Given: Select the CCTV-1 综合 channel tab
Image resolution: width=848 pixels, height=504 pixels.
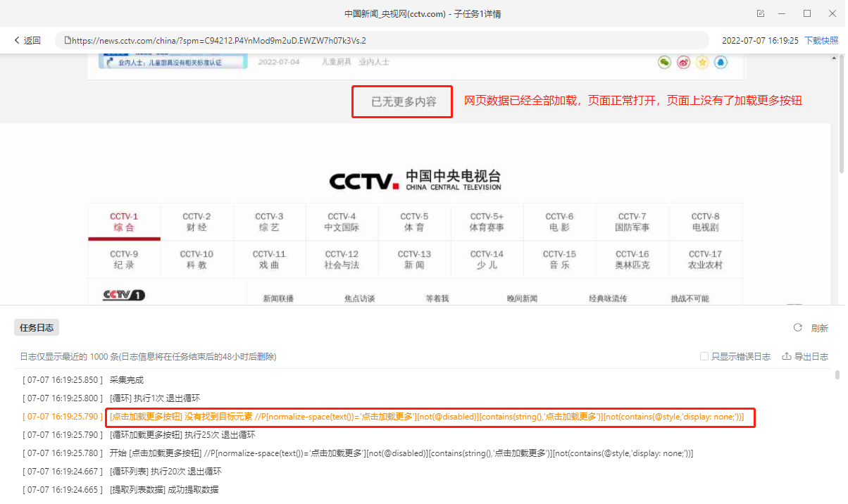Looking at the screenshot, I should (x=124, y=222).
